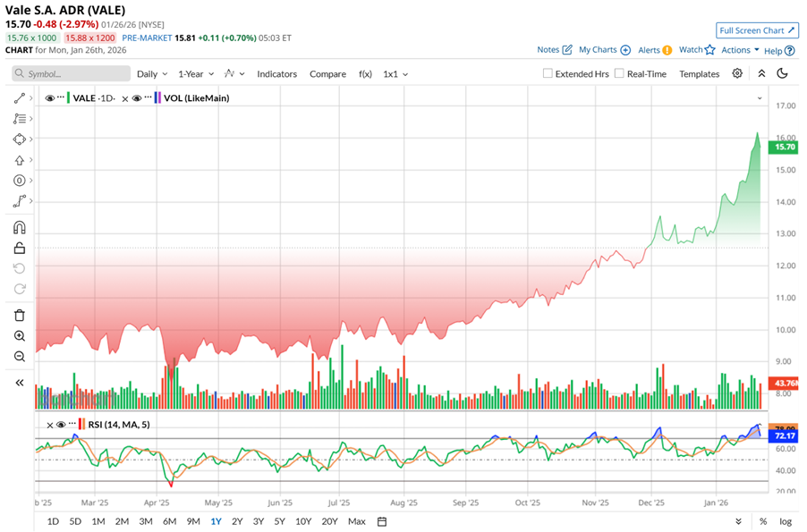Open the Templates button
Image resolution: width=807 pixels, height=532 pixels.
tap(699, 73)
